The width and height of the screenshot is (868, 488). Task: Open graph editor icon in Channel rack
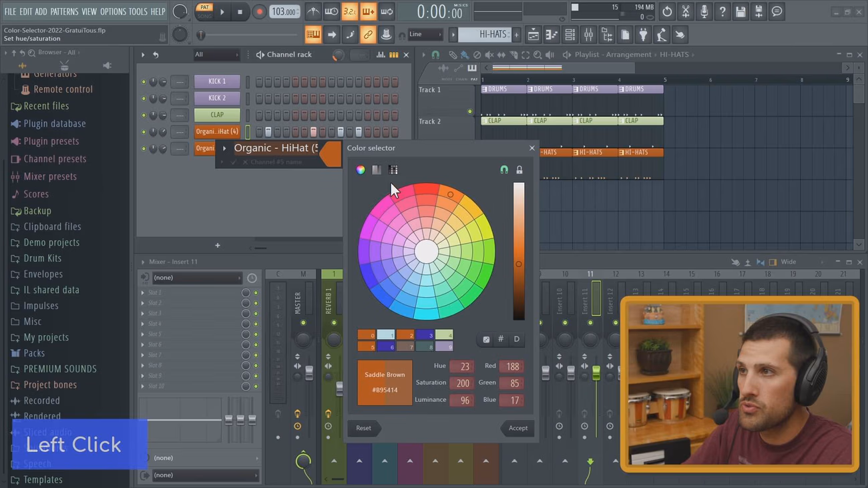click(x=381, y=55)
